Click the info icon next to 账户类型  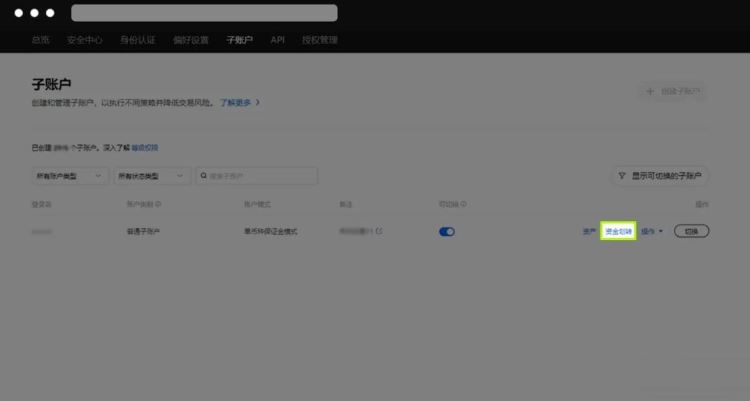tap(158, 204)
